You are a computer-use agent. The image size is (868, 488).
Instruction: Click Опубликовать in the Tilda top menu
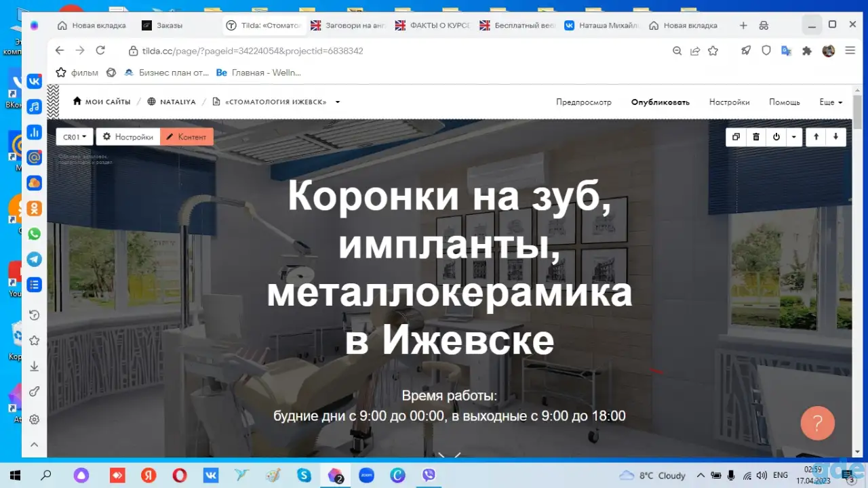tap(660, 102)
